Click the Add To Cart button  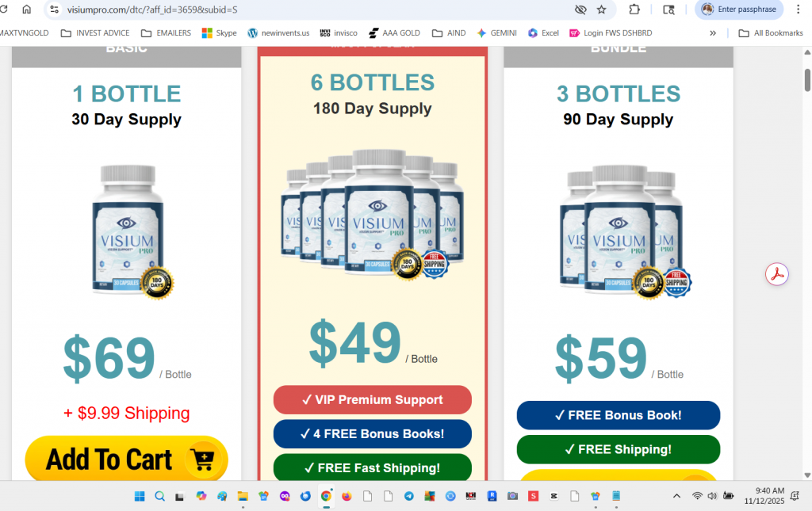pyautogui.click(x=126, y=460)
